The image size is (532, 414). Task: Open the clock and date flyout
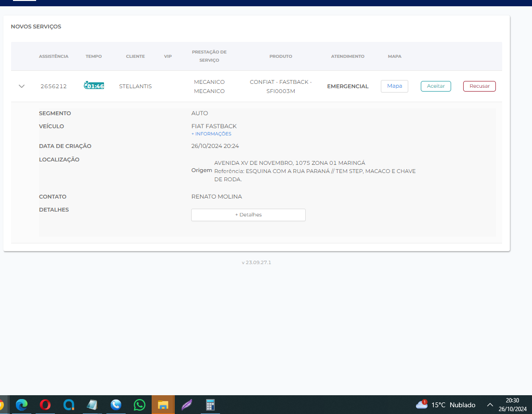[x=512, y=405]
